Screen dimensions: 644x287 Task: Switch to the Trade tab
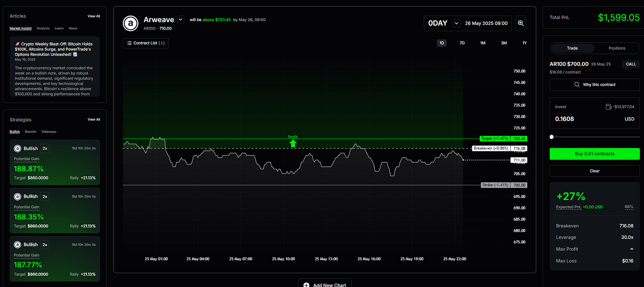pyautogui.click(x=572, y=48)
